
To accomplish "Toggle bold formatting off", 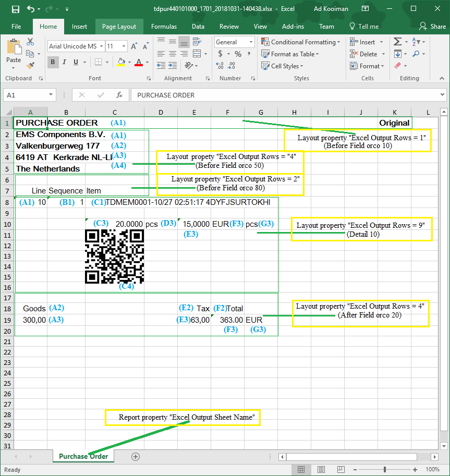I will (53, 62).
